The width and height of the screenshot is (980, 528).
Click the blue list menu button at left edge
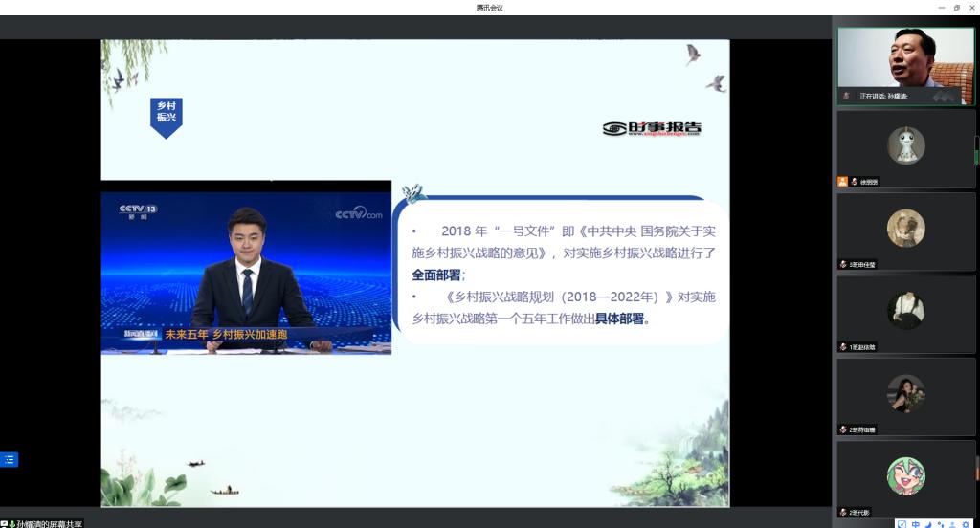9,459
